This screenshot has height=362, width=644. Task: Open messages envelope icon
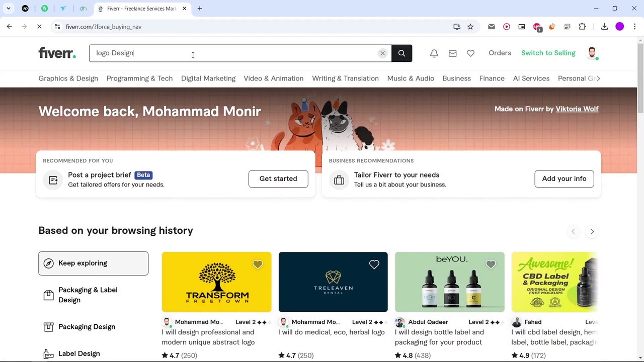tap(453, 53)
